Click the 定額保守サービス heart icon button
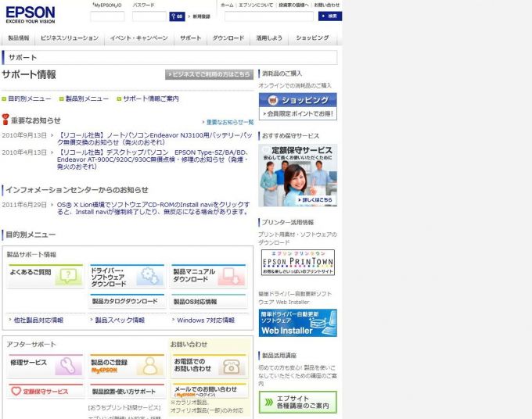This screenshot has height=419, width=532. click(x=45, y=391)
